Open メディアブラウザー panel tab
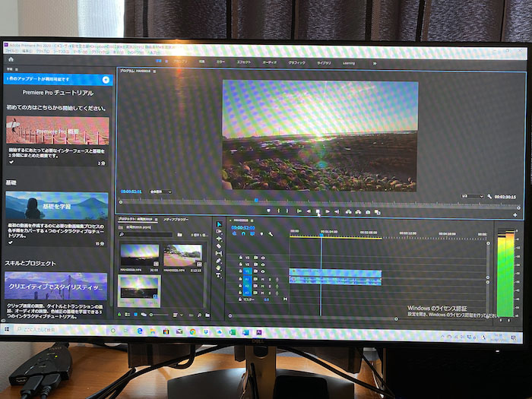This screenshot has width=532, height=399. 176,220
